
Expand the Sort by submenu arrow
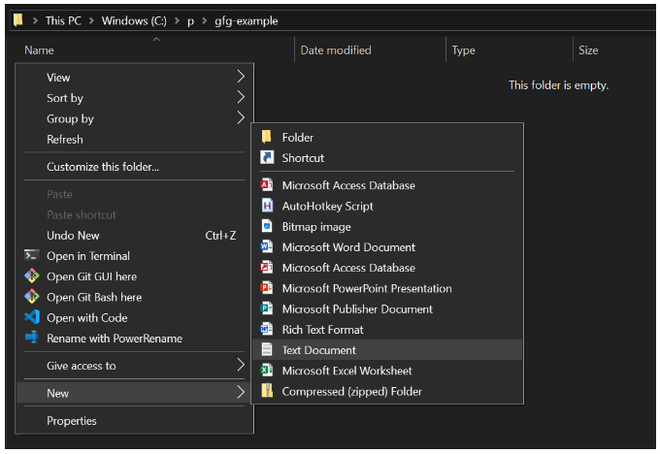(x=240, y=98)
